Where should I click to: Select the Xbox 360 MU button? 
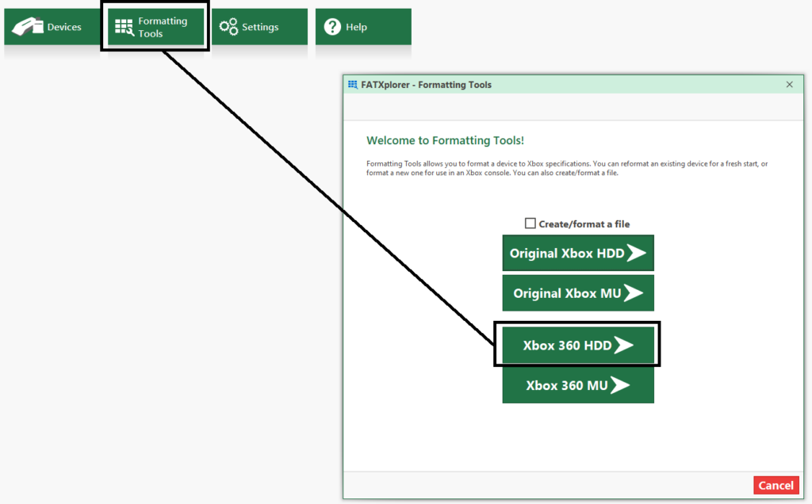578,385
